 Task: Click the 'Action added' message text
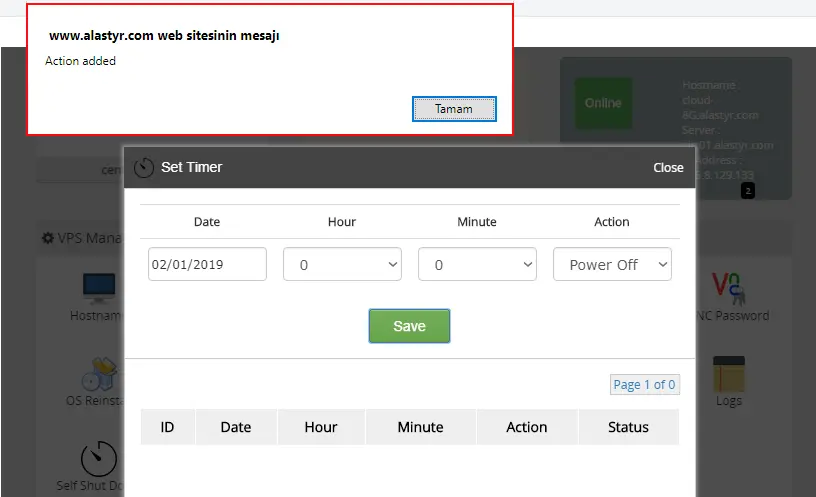click(x=80, y=61)
